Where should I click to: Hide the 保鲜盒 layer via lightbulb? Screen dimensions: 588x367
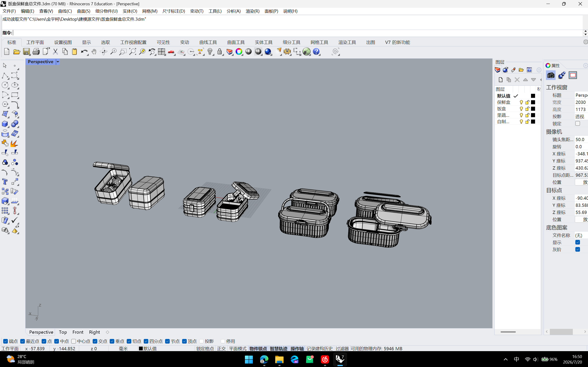521,102
